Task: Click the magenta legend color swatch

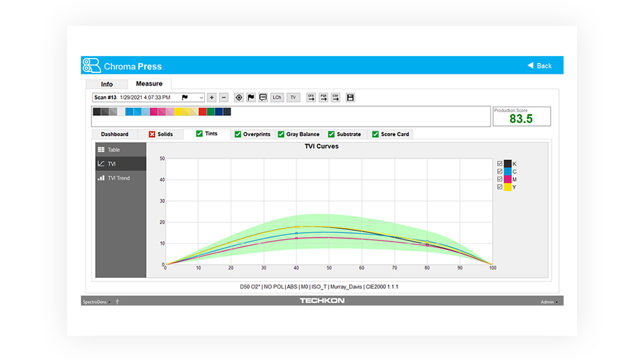Action: point(507,179)
